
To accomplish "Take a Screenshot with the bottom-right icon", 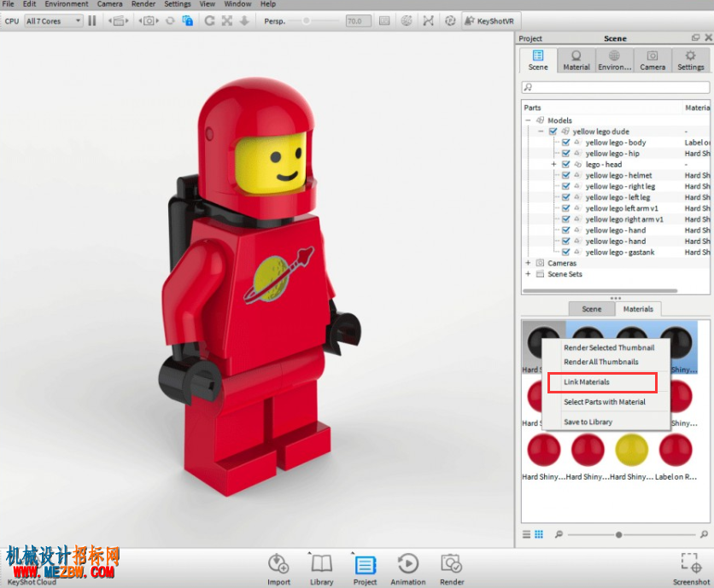I will [x=691, y=569].
